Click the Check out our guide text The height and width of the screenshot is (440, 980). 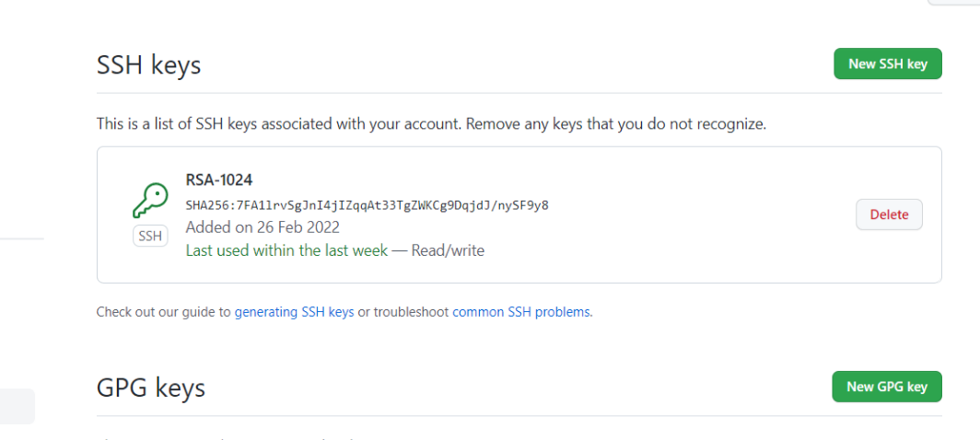click(163, 312)
